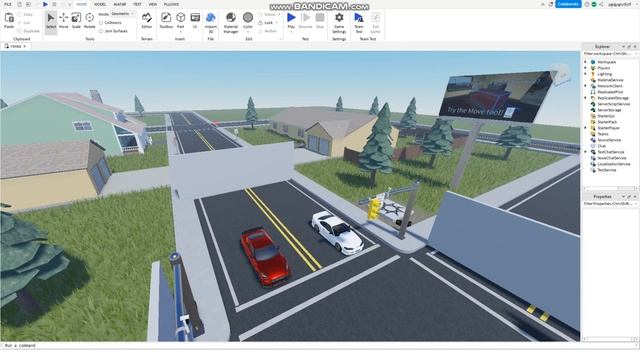The height and width of the screenshot is (360, 640).
Task: Switch to the VIEW ribbon tab
Action: [x=153, y=4]
